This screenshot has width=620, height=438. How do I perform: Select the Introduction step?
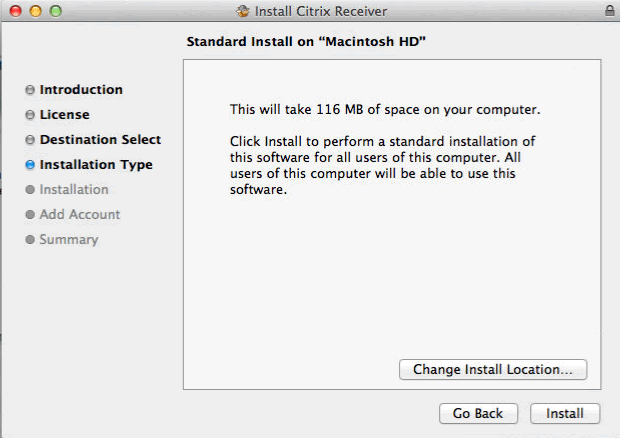click(x=81, y=90)
